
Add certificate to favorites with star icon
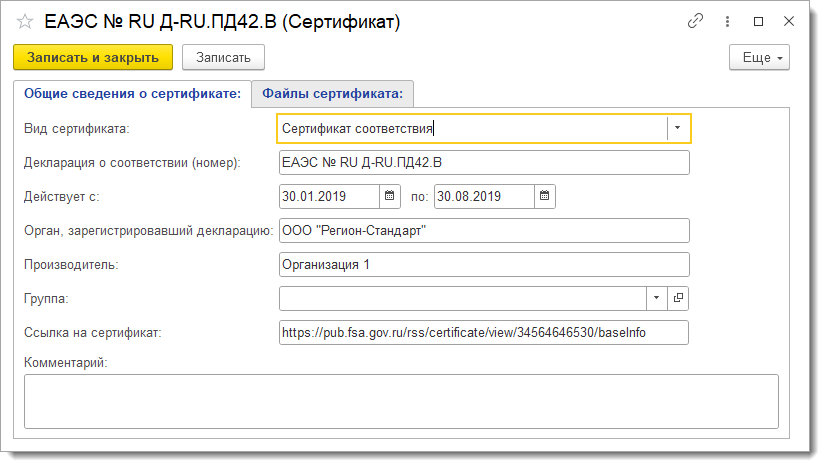click(25, 22)
